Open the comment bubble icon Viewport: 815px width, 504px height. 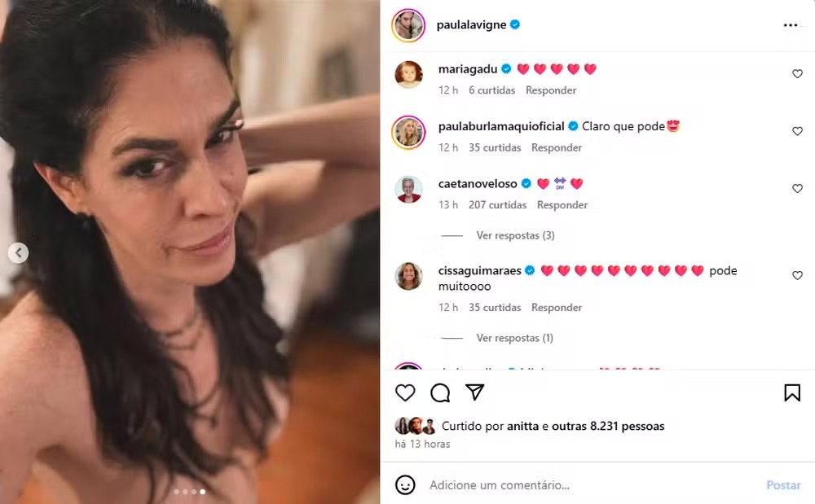click(440, 393)
